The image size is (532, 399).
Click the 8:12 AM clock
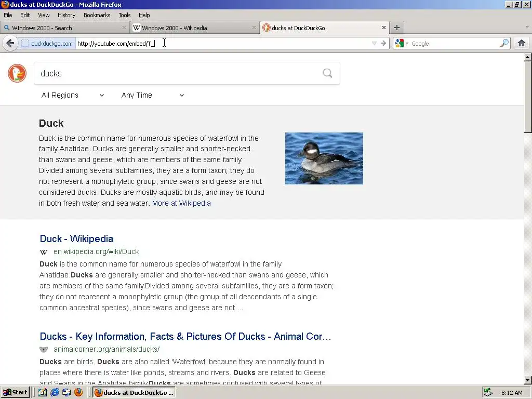[512, 393]
